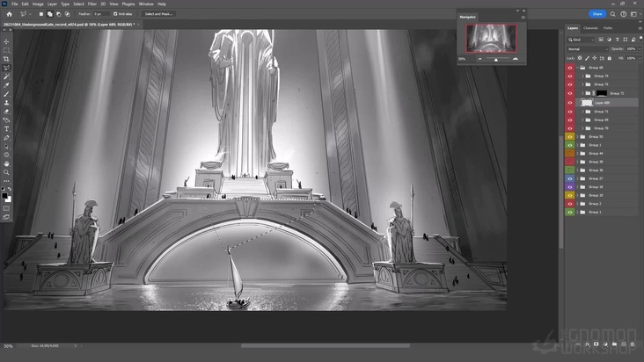Image resolution: width=644 pixels, height=362 pixels.
Task: Choose Add to Selection mode
Action: [49, 14]
